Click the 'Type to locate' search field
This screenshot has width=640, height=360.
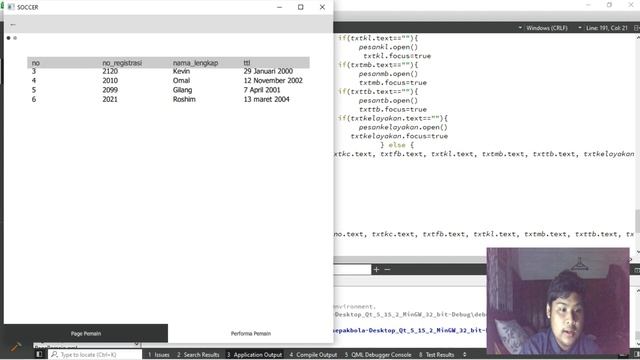click(x=96, y=354)
